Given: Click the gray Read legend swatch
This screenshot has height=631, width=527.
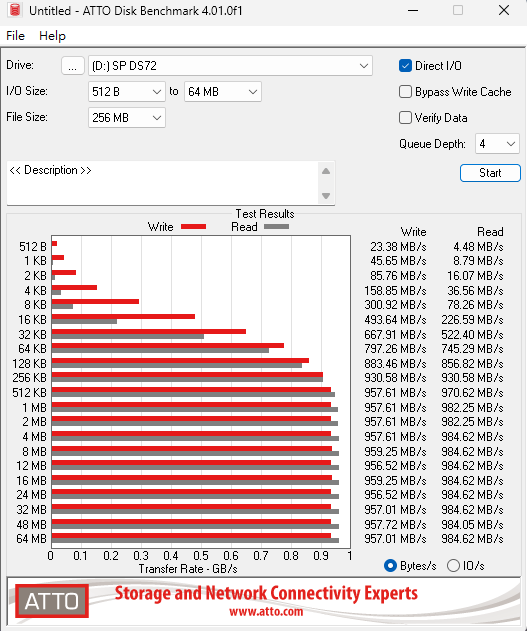Looking at the screenshot, I should (276, 227).
